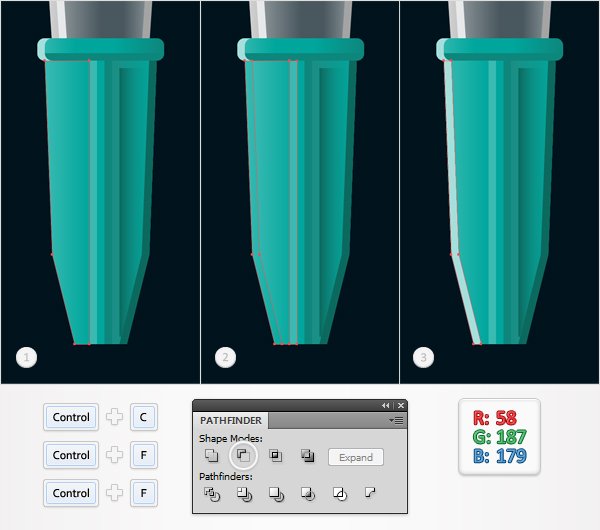Click the Expand button in Pathfinder
600x530 pixels.
356,457
